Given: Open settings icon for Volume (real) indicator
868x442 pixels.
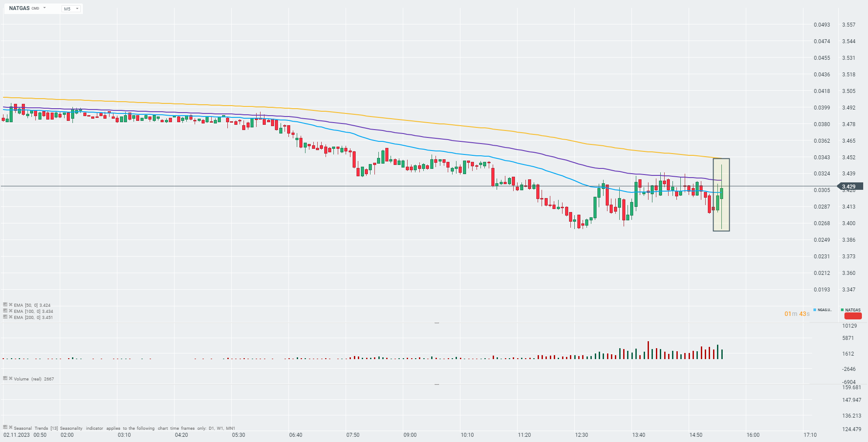Looking at the screenshot, I should (5, 378).
